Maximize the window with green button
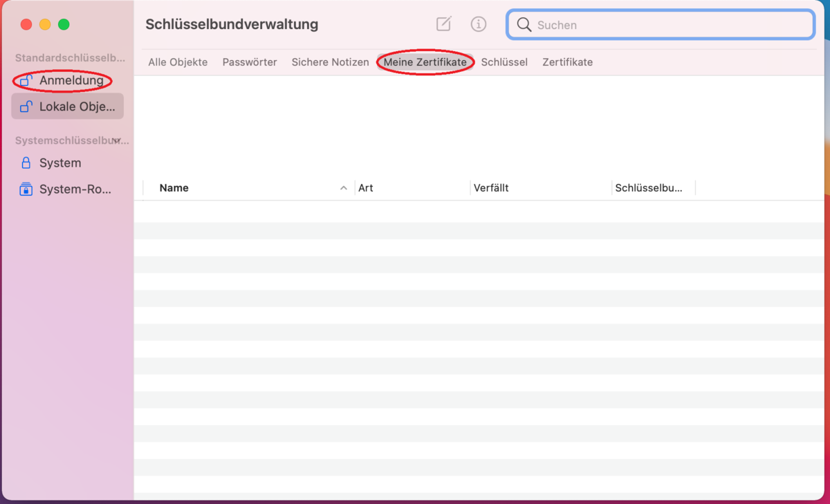830x504 pixels. [64, 24]
